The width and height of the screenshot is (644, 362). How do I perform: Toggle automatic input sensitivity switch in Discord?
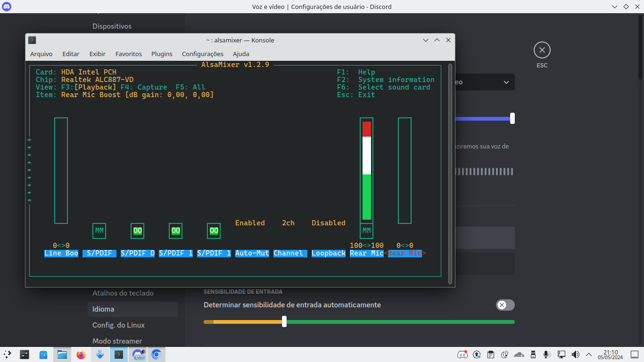coord(505,305)
